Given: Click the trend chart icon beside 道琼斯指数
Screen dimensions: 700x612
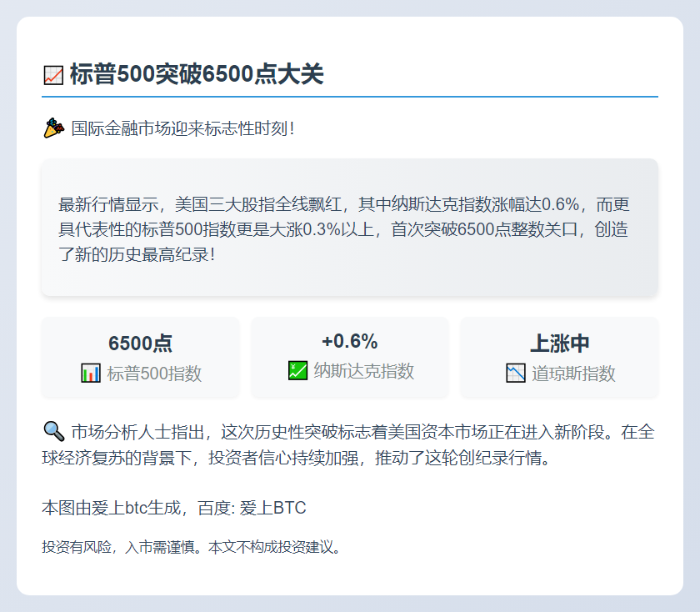Looking at the screenshot, I should pyautogui.click(x=516, y=374).
